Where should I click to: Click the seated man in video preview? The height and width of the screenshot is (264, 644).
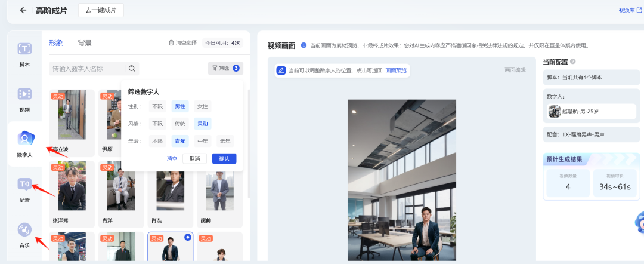427,233
